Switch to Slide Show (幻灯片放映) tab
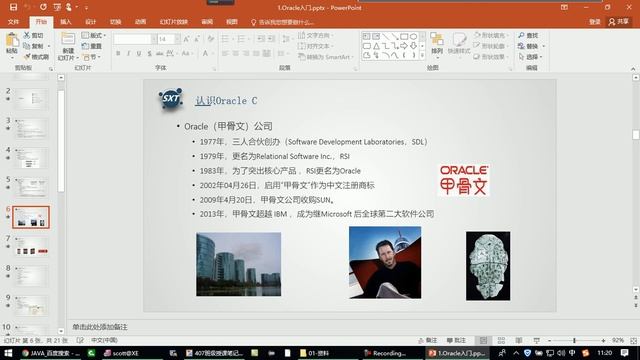Image resolution: width=640 pixels, height=360 pixels. tap(174, 22)
